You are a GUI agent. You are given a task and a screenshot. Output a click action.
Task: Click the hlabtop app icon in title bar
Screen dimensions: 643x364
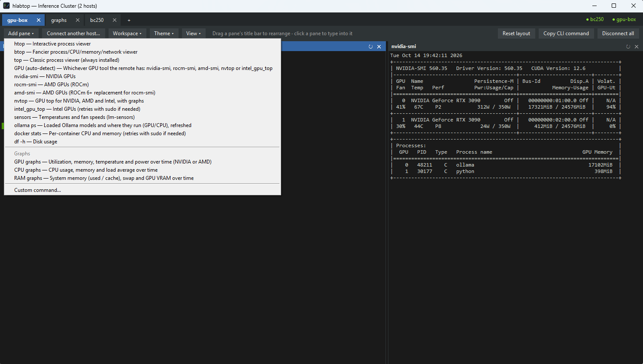pos(6,6)
